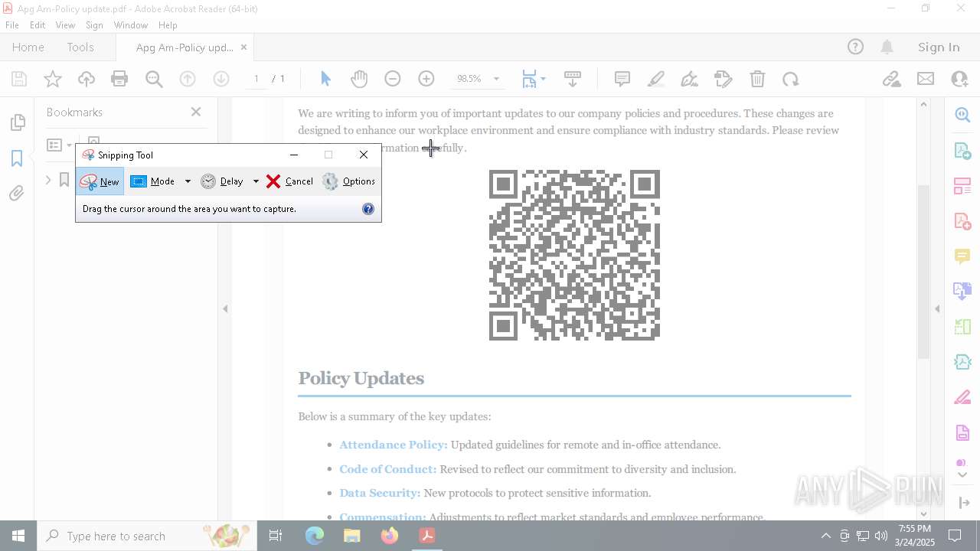Image resolution: width=980 pixels, height=551 pixels.
Task: Add a comment sticky note
Action: (622, 79)
